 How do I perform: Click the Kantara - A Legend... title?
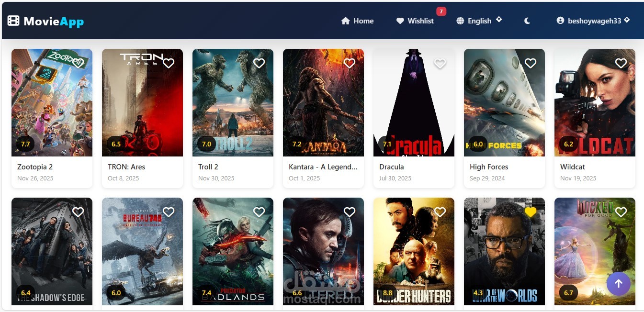click(323, 167)
